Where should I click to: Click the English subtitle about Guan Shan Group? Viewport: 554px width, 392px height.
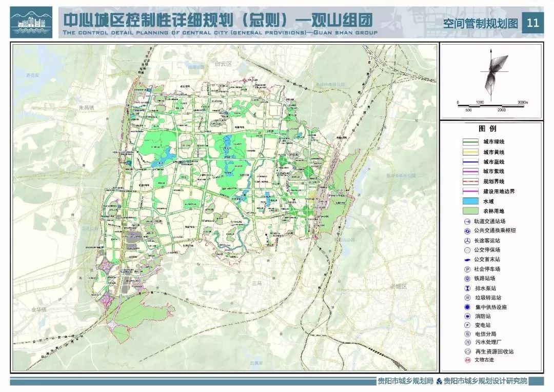pos(220,32)
